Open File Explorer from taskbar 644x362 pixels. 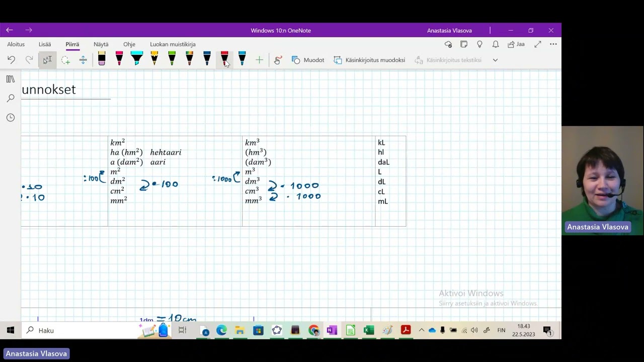[240, 330]
